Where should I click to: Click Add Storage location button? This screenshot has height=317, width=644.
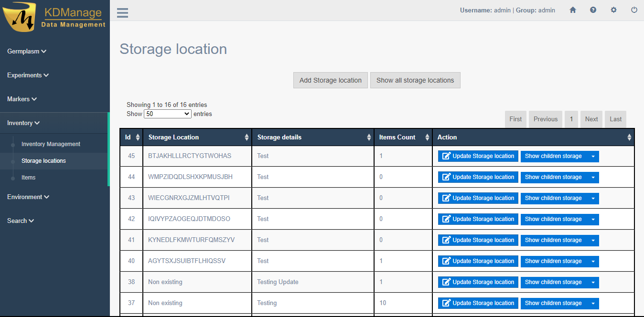point(330,80)
